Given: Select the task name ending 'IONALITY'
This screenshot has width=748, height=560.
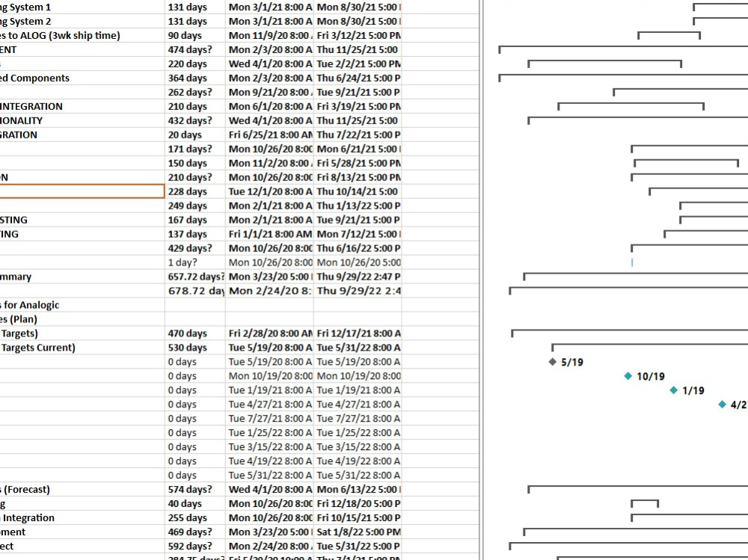Looking at the screenshot, I should point(22,120).
